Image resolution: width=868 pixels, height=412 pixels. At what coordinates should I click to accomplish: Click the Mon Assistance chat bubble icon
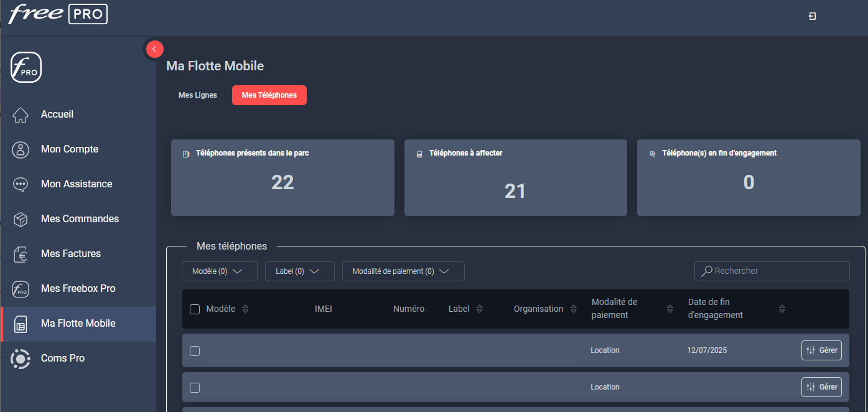tap(21, 184)
